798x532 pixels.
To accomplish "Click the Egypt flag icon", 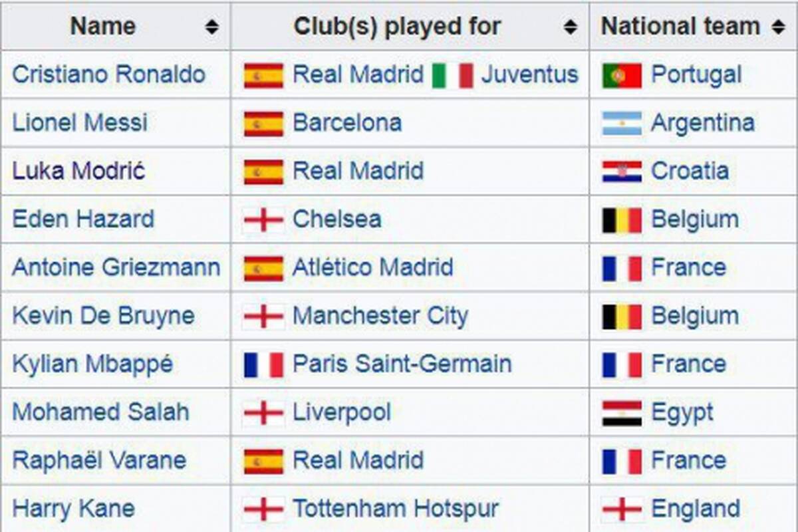I will [622, 413].
